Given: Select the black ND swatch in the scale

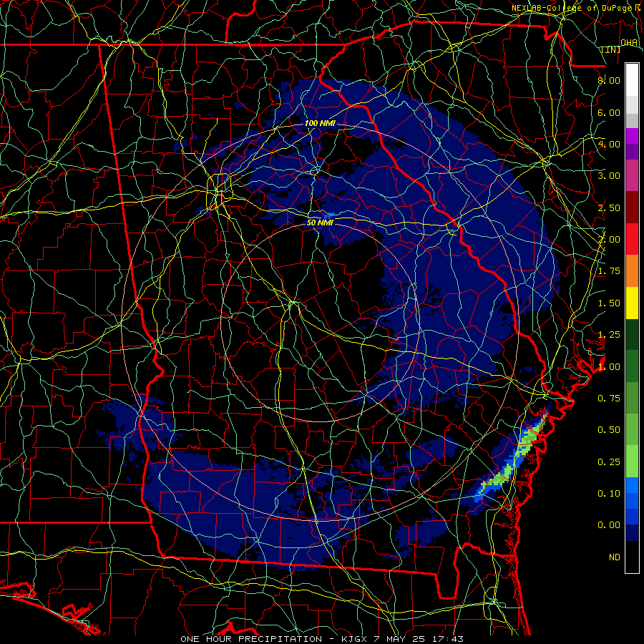Looking at the screenshot, I should point(632,557).
